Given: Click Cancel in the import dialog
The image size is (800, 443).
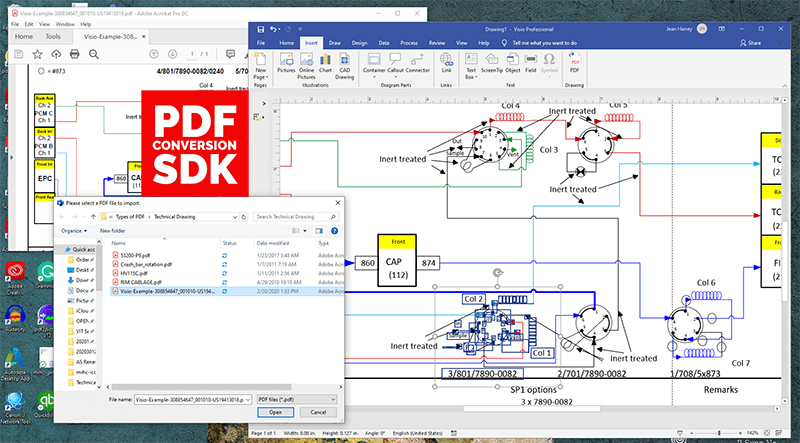Looking at the screenshot, I should click(318, 412).
